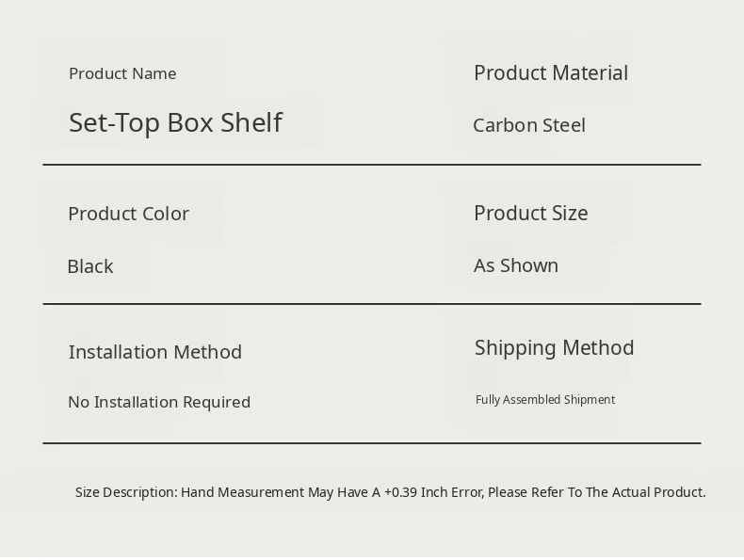Click the "Size Description:" label
Screen dimensions: 744x560
tap(126, 492)
